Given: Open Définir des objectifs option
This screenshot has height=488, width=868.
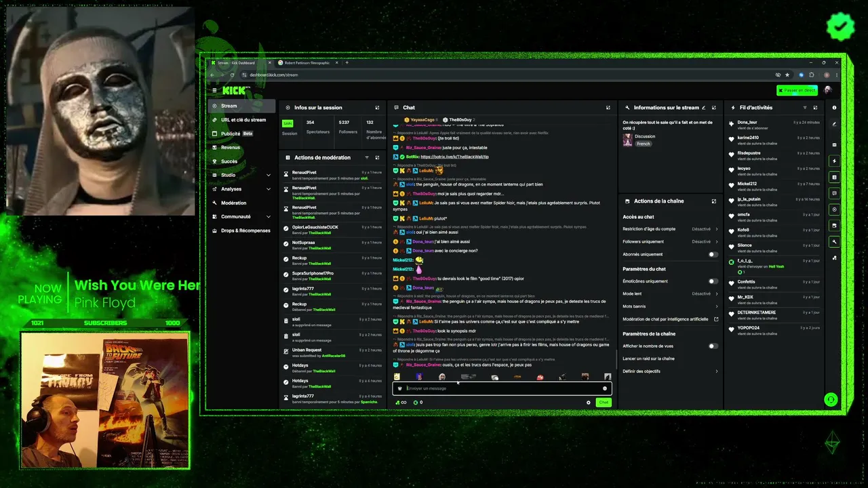Looking at the screenshot, I should tap(670, 371).
